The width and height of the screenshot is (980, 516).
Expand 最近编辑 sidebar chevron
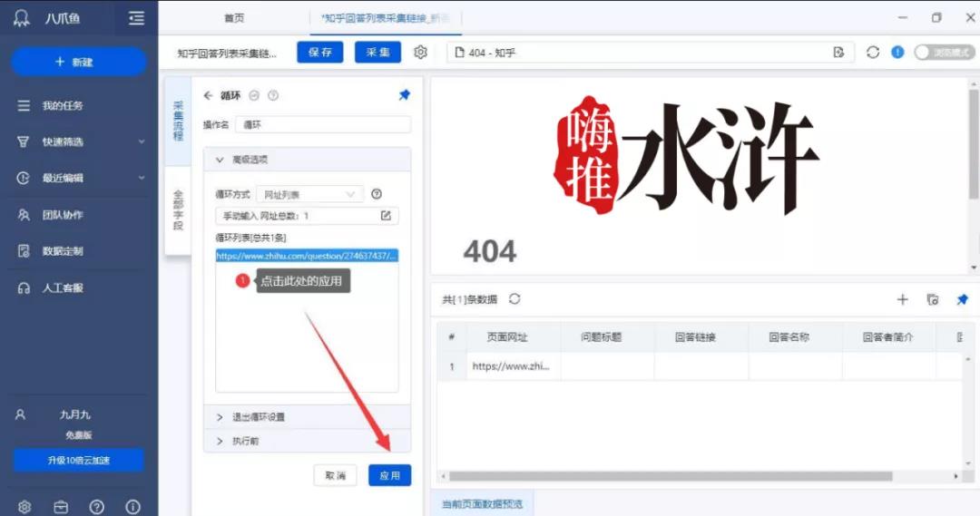point(142,178)
